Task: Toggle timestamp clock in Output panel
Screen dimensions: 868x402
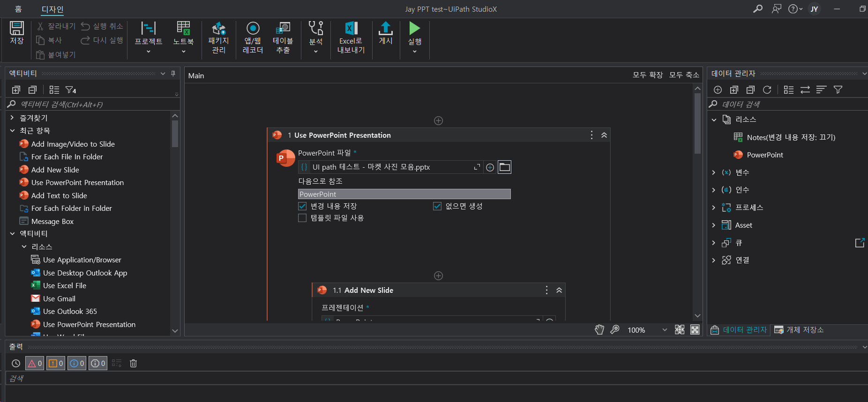Action: coord(16,363)
